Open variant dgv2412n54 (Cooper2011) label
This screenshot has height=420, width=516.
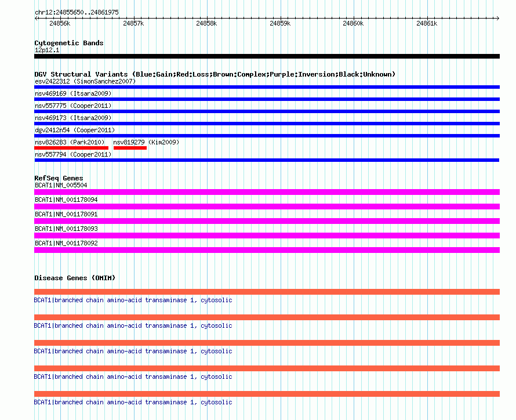click(x=75, y=130)
